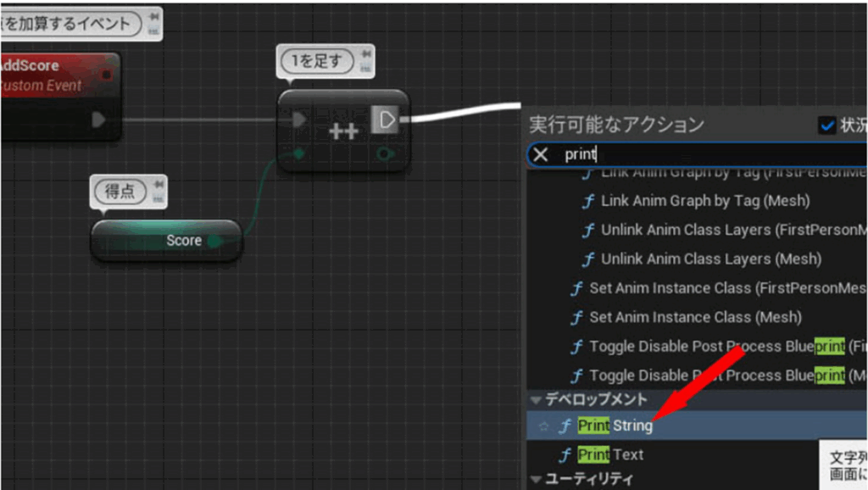868x490 pixels.
Task: Choose Unlink Anim Class Layers (Mesh)
Action: [710, 259]
